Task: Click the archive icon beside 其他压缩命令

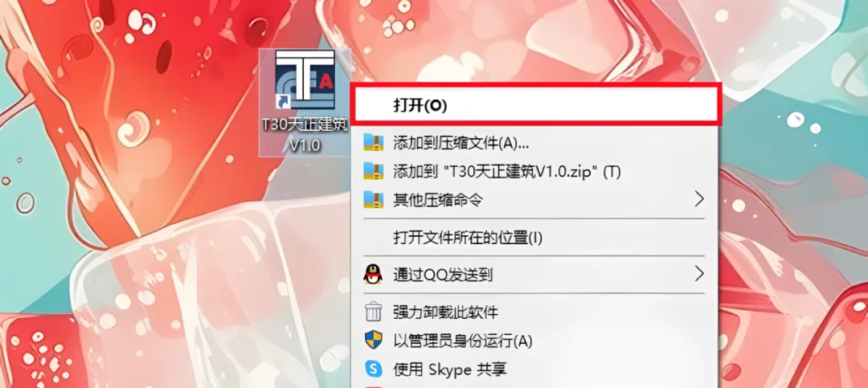Action: click(373, 199)
